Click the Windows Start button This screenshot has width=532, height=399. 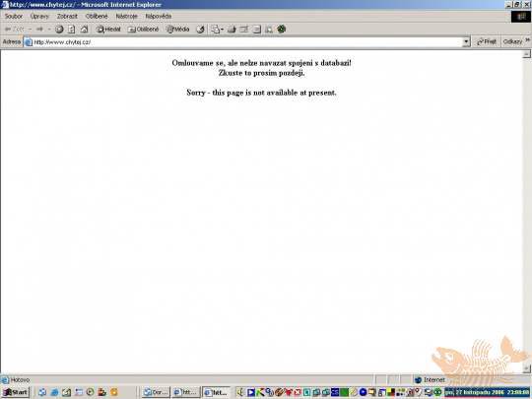pyautogui.click(x=15, y=392)
